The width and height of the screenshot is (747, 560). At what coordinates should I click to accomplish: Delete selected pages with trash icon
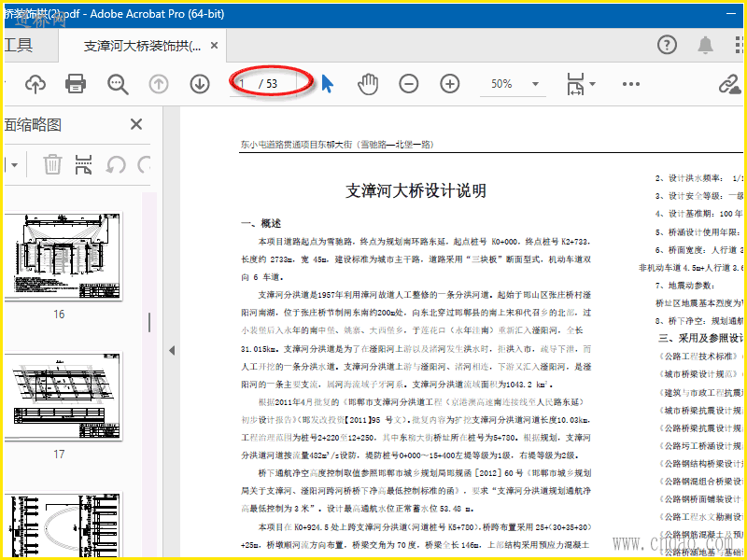pyautogui.click(x=52, y=165)
